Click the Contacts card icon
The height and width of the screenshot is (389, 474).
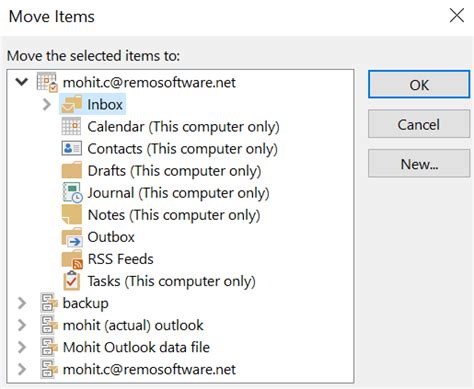72,148
